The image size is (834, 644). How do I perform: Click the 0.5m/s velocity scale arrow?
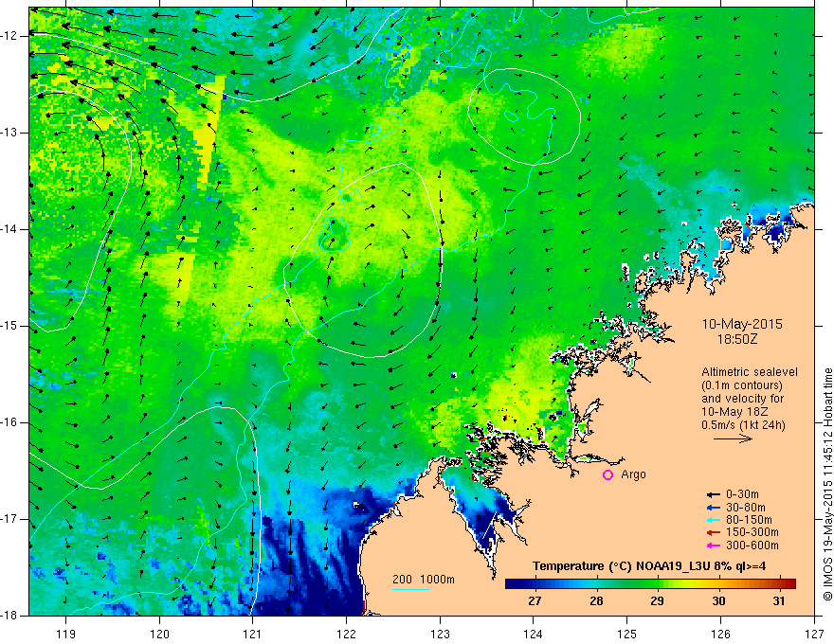click(x=733, y=438)
